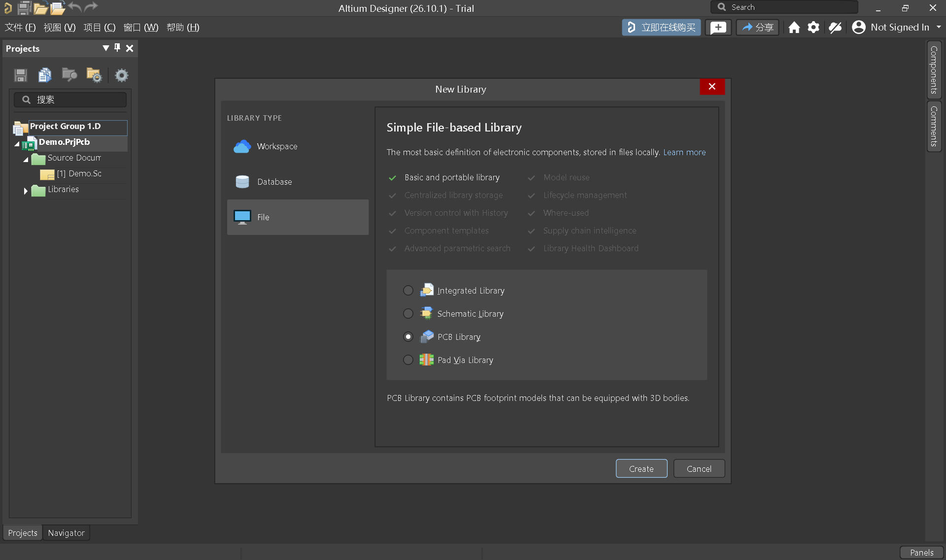Image resolution: width=946 pixels, height=560 pixels.
Task: Click the Open Project icon in title bar
Action: coord(58,7)
